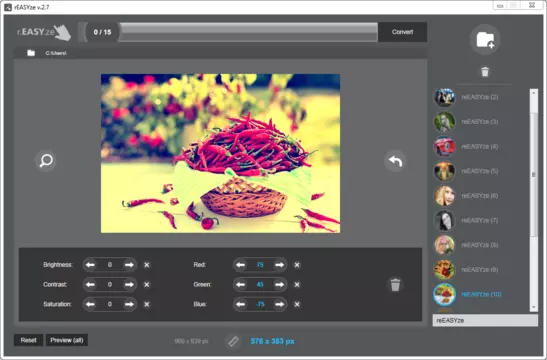Select the reEASYze (4) image thumbnail
This screenshot has height=360, width=547.
click(x=444, y=147)
